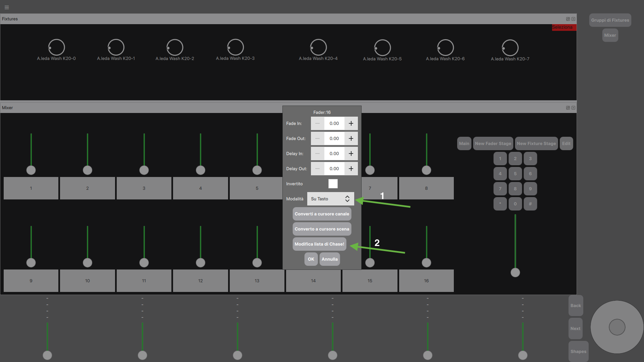Confirm fader dialog with OK
644x362 pixels.
(x=311, y=259)
